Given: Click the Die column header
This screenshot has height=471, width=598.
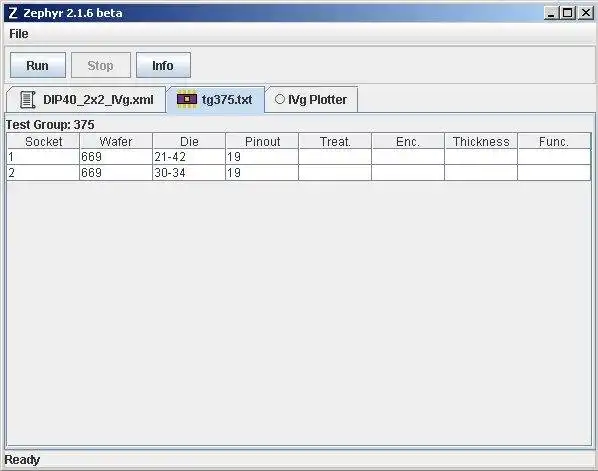Looking at the screenshot, I should 189,141.
